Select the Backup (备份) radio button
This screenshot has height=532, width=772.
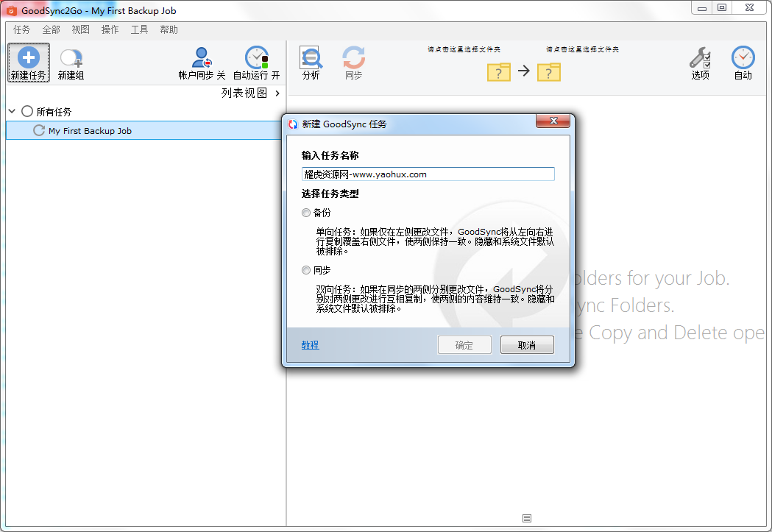point(306,213)
